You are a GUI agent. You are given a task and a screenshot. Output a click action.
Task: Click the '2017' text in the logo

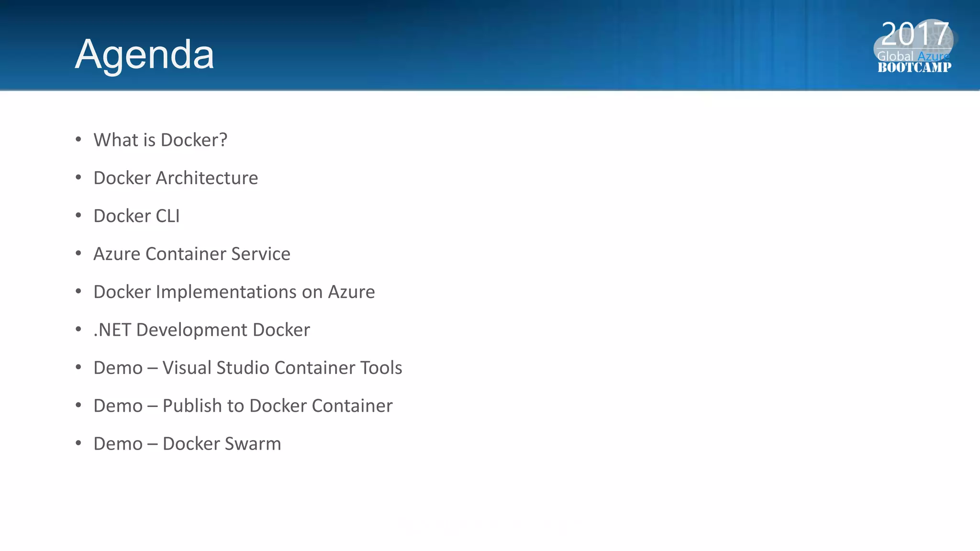point(915,34)
